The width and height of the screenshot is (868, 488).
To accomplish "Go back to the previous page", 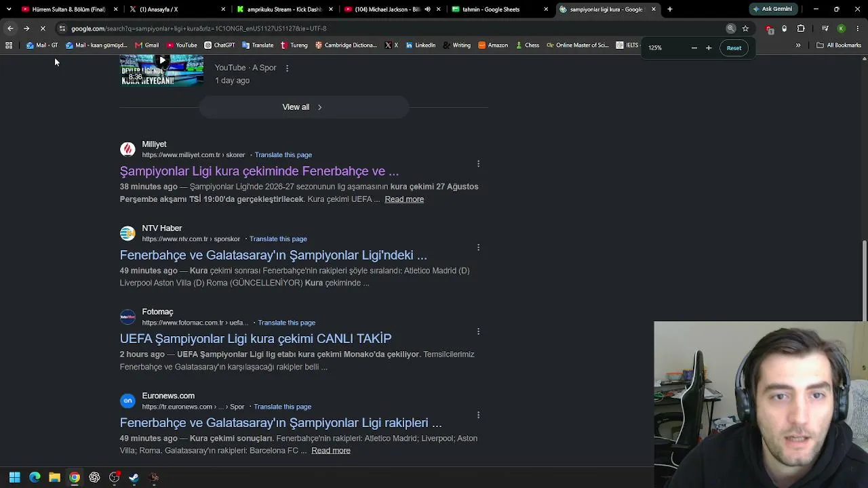I will click(10, 28).
